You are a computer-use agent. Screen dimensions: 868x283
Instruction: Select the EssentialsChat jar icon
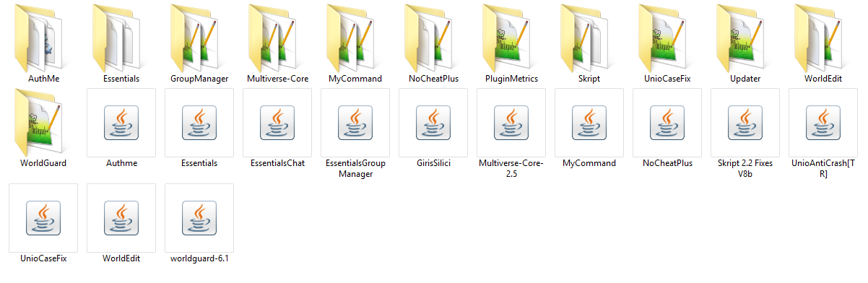277,122
